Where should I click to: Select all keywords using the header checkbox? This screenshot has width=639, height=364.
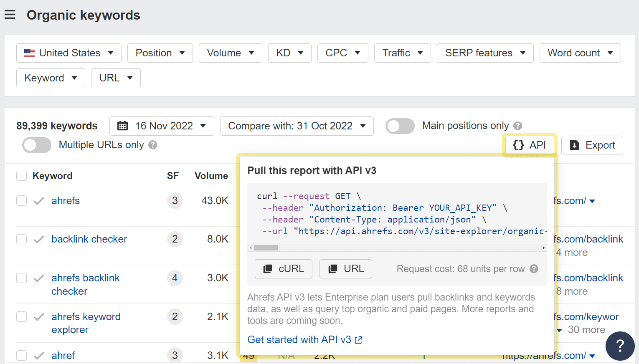pyautogui.click(x=21, y=175)
